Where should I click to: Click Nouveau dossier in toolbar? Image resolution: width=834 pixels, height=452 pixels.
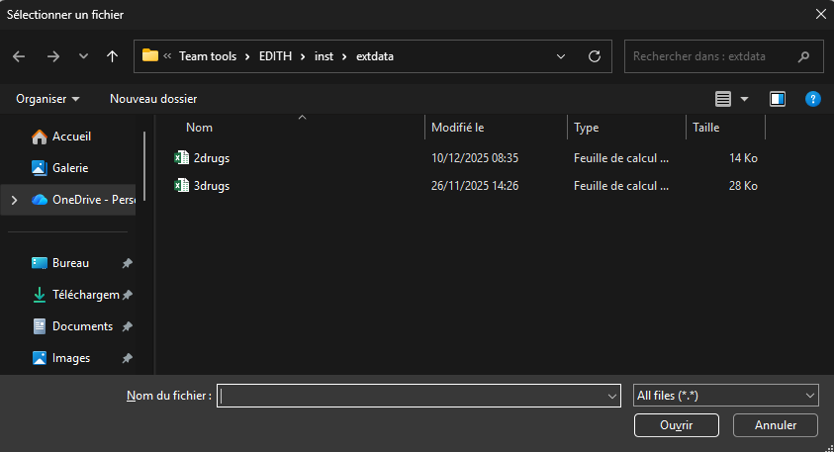[153, 99]
